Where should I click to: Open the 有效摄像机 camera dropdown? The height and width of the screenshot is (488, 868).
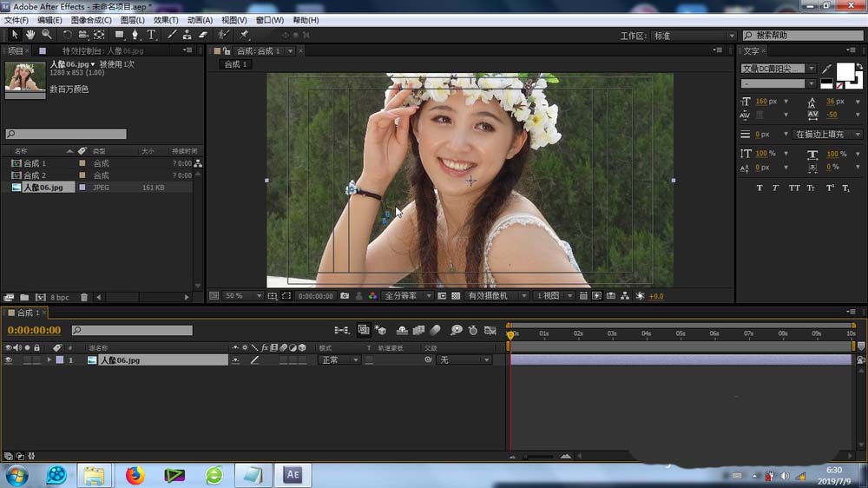click(x=496, y=296)
